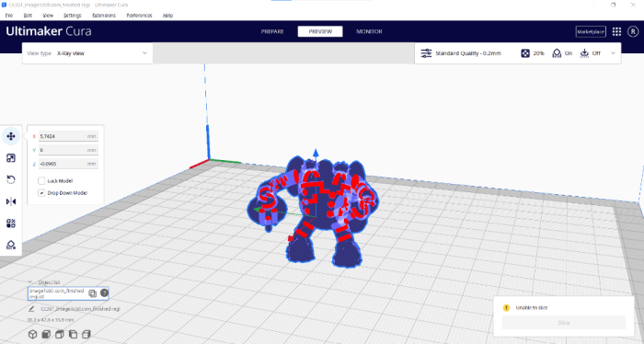Select the Mirror tool
644x344 pixels.
(x=11, y=201)
